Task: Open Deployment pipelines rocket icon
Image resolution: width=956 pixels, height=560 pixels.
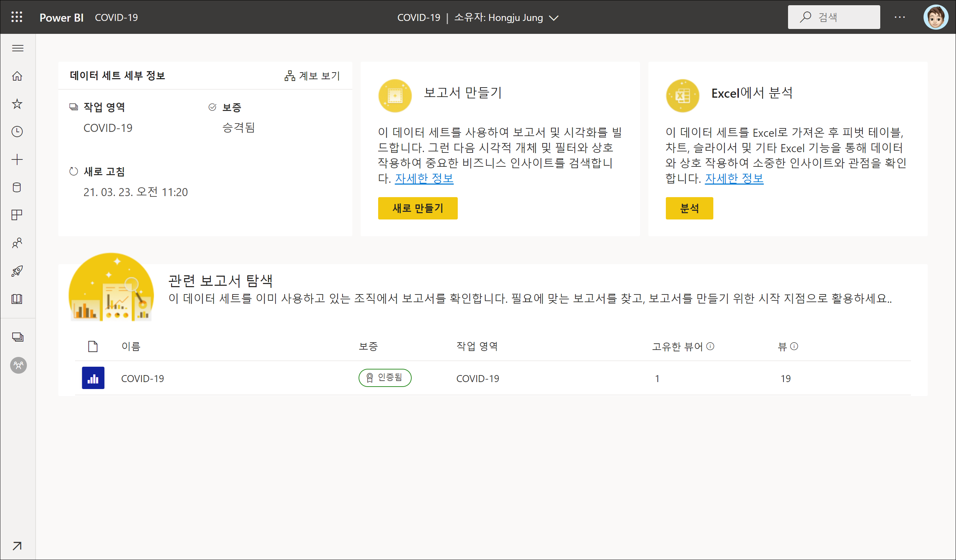Action: (17, 271)
